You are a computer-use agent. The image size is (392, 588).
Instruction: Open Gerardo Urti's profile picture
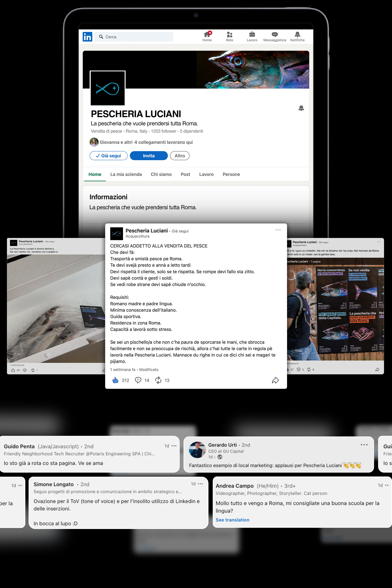pos(197,450)
